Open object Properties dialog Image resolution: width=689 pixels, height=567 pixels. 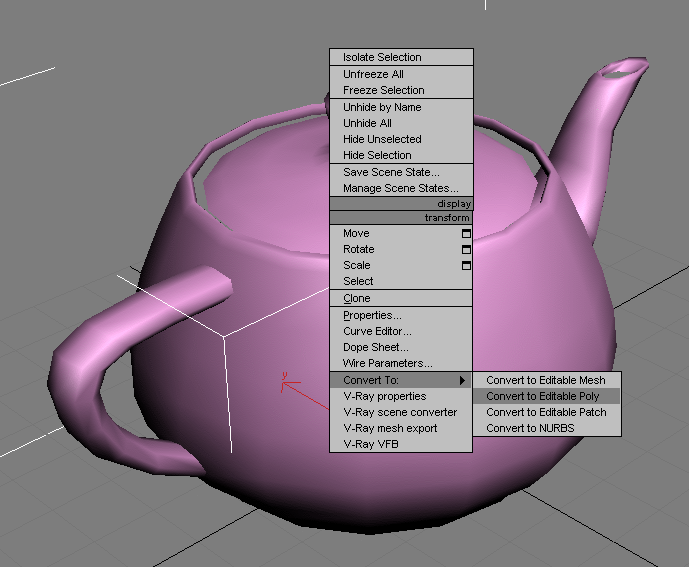point(401,316)
